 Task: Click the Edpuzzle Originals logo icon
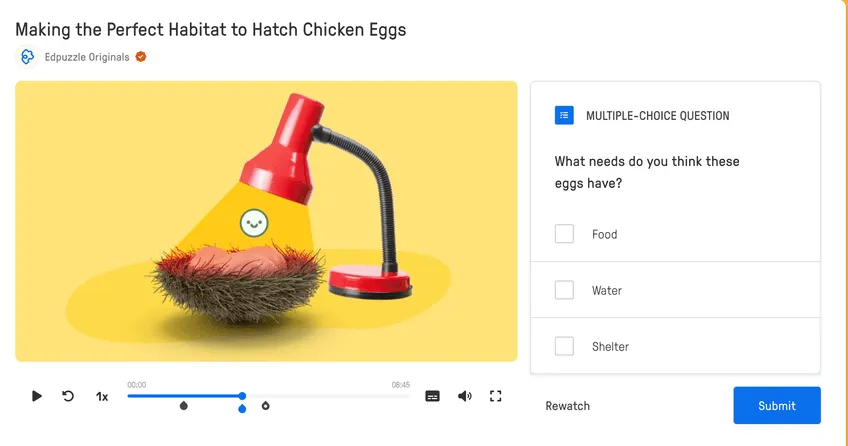coord(27,57)
